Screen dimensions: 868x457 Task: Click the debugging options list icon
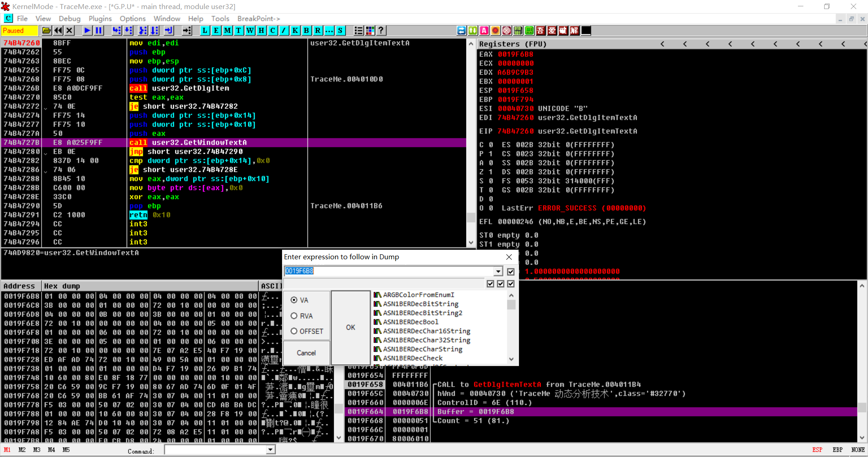click(359, 30)
